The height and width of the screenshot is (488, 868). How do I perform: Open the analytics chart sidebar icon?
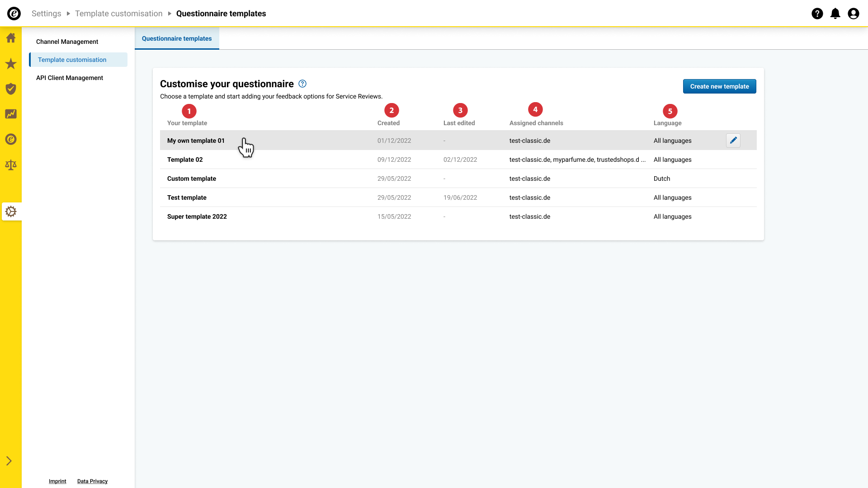point(11,114)
